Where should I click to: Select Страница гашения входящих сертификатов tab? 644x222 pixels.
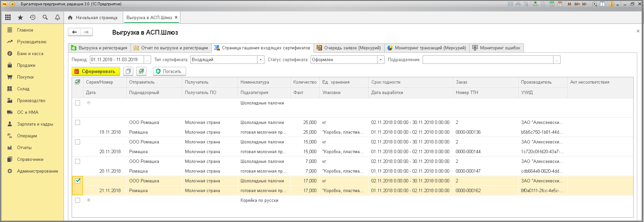tap(262, 48)
